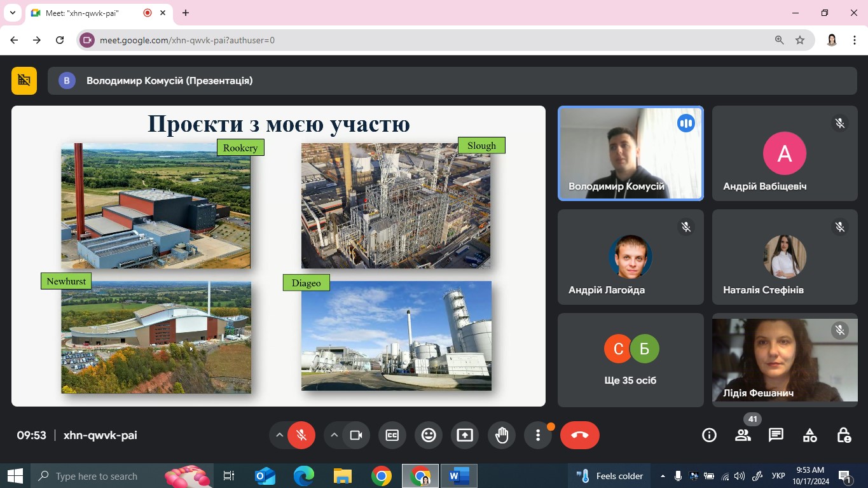
Task: Click the Newhurst label on slide
Action: click(66, 281)
